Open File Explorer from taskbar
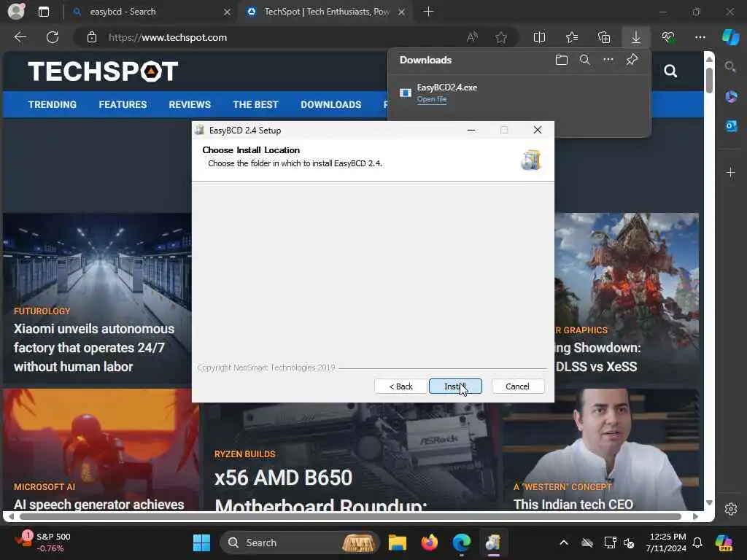 pyautogui.click(x=397, y=542)
